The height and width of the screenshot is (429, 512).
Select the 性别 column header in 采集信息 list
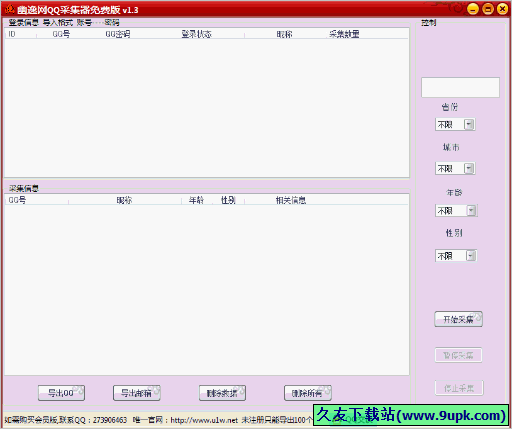pos(228,200)
